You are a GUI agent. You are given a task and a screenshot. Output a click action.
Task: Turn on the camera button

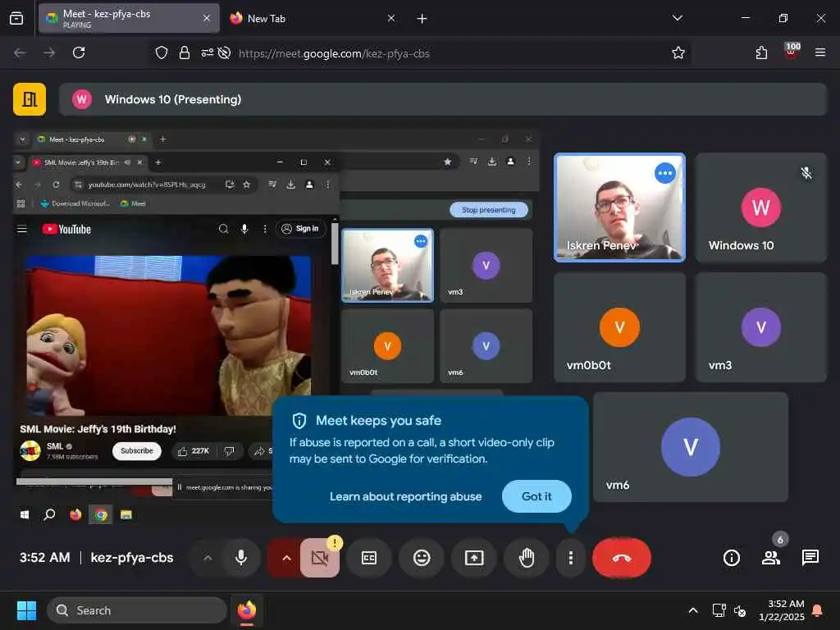tap(320, 558)
